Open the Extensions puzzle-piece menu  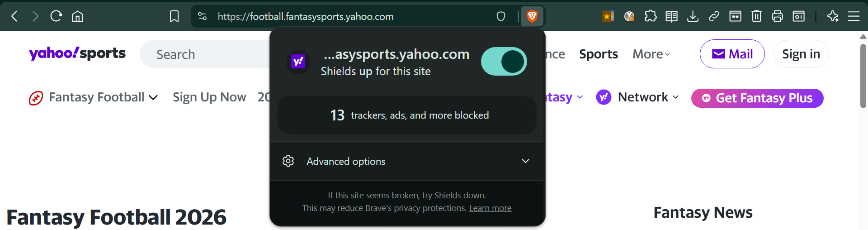pyautogui.click(x=651, y=17)
